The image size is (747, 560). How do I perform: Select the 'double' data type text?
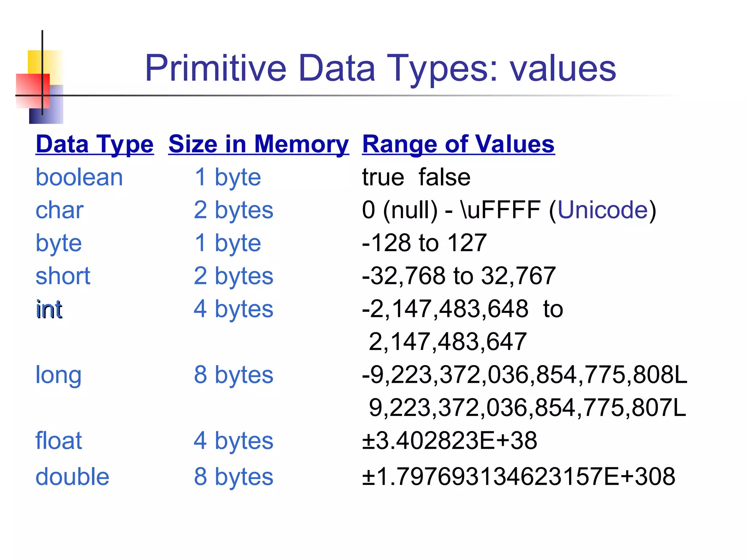click(72, 477)
